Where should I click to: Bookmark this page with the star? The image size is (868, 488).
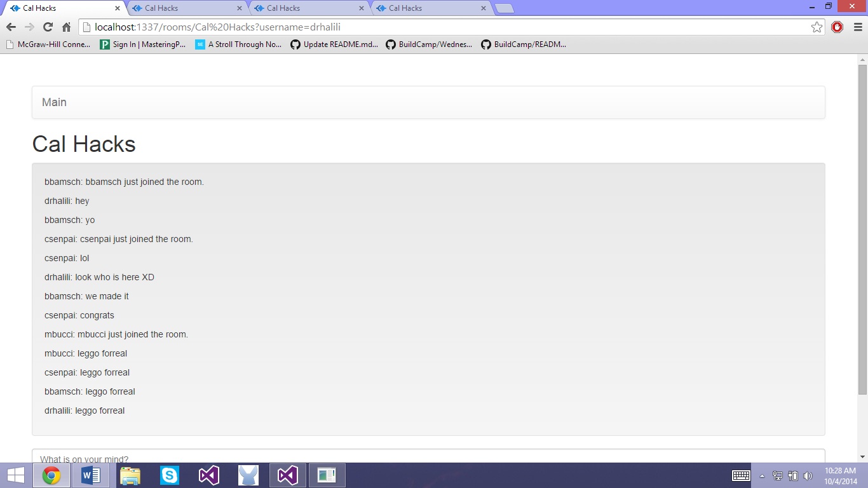(x=817, y=27)
